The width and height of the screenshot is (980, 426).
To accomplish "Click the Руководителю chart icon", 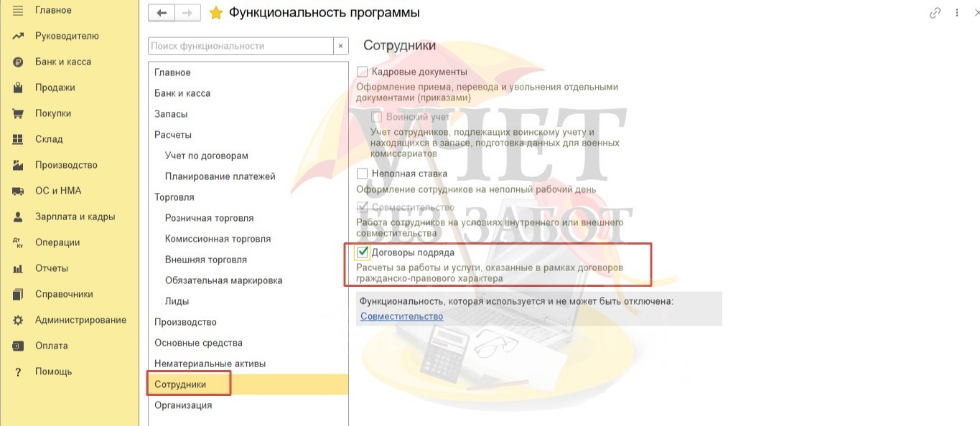I will [19, 36].
